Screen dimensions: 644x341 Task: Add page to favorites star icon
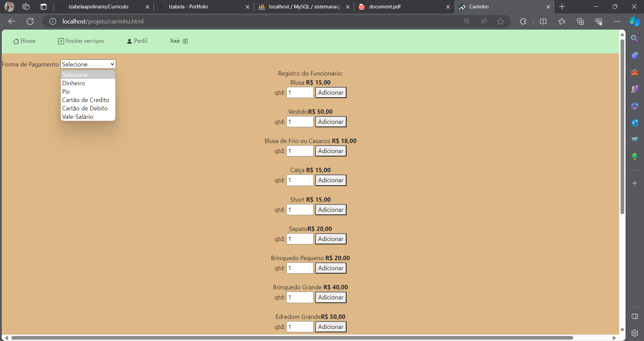[500, 21]
